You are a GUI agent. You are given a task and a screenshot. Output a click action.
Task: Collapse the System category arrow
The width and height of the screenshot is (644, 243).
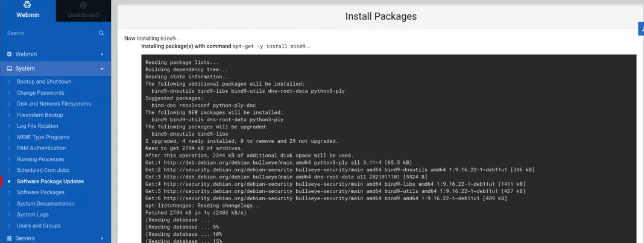(102, 69)
